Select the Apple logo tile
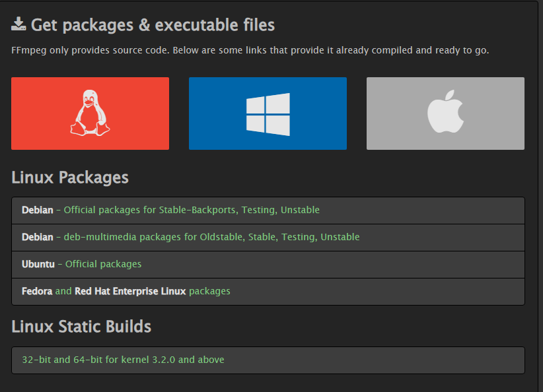The image size is (543, 392). [x=445, y=114]
